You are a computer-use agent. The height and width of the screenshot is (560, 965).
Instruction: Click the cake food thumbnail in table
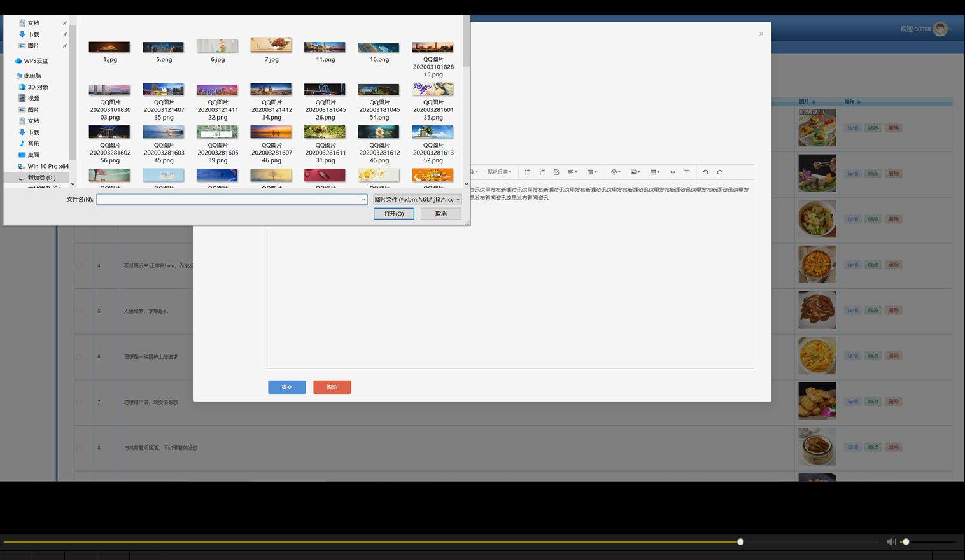tap(817, 128)
